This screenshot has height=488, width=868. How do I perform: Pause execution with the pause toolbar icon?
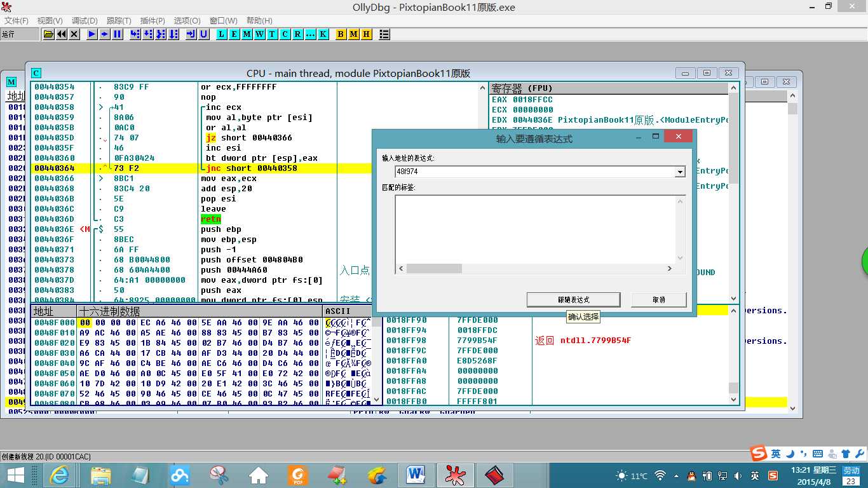click(x=118, y=34)
